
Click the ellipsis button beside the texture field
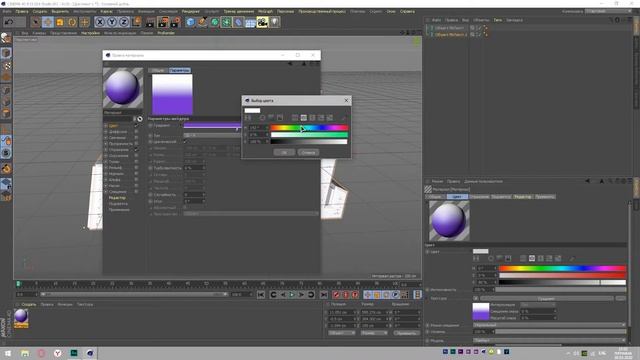620,298
